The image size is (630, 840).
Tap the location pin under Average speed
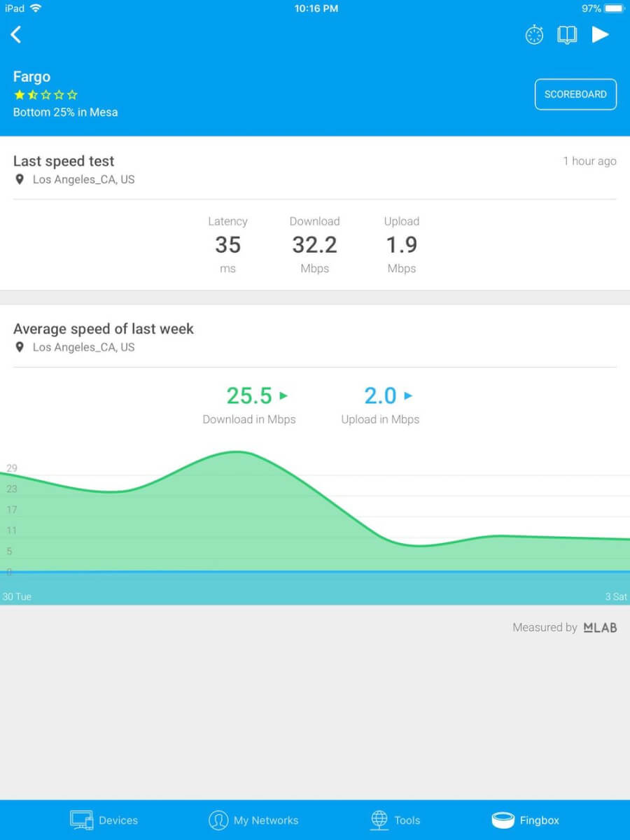click(20, 347)
